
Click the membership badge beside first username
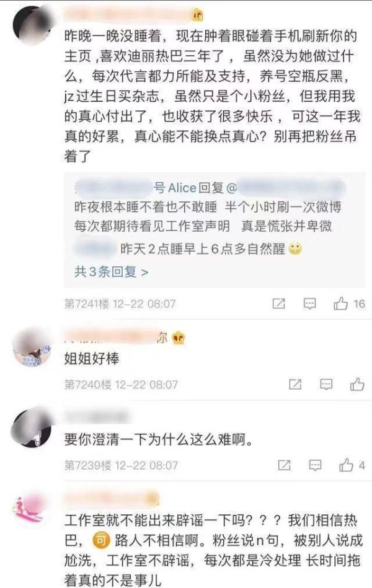point(197,15)
